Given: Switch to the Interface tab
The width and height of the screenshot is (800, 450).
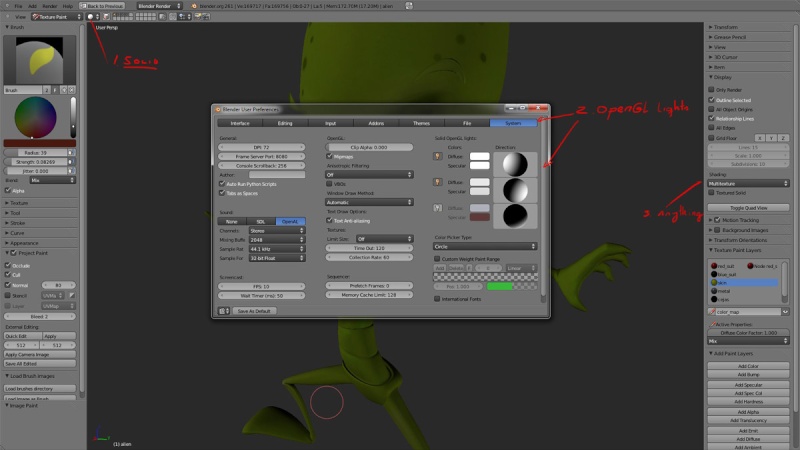Looking at the screenshot, I should coord(240,123).
